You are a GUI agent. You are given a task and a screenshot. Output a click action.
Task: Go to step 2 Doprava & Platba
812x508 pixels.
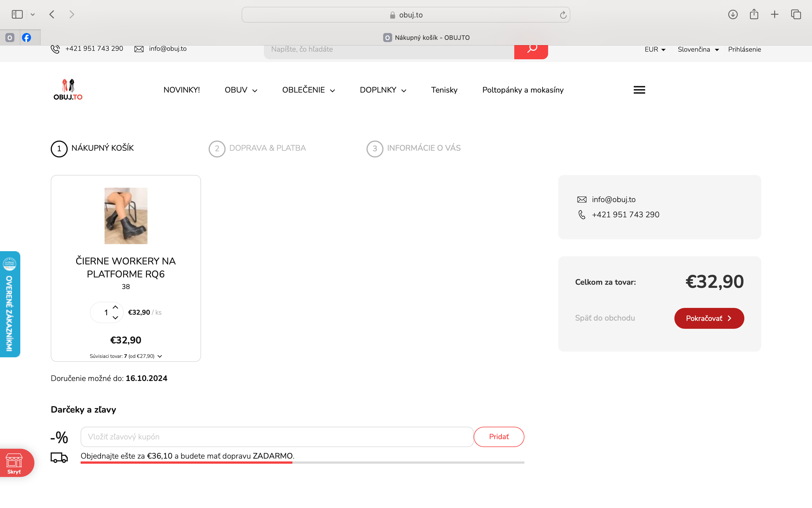[x=257, y=148]
